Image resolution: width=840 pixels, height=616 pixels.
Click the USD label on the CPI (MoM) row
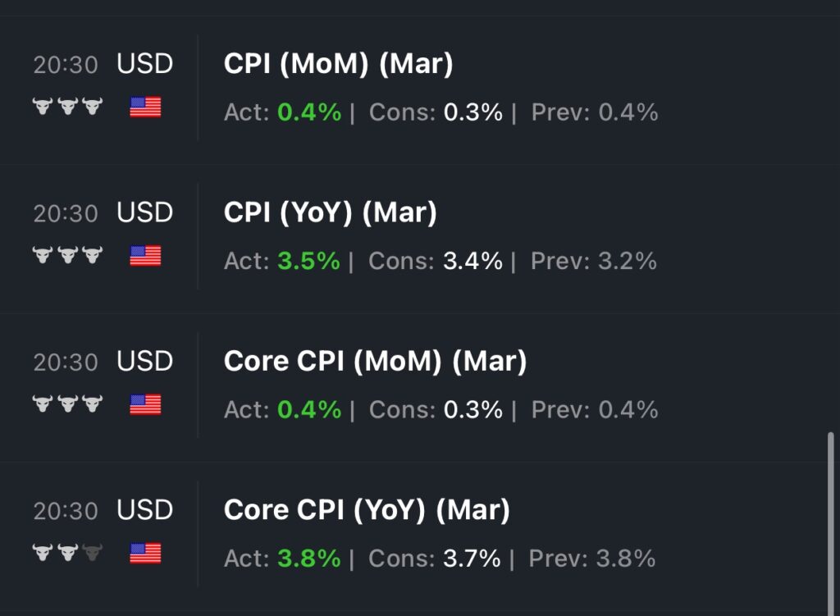(145, 64)
